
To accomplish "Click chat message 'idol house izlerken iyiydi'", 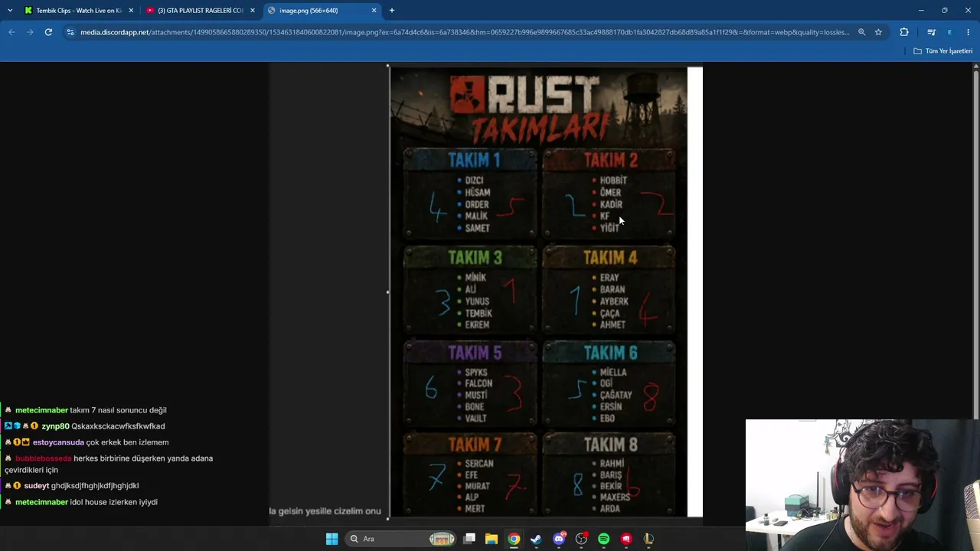I will coord(113,502).
